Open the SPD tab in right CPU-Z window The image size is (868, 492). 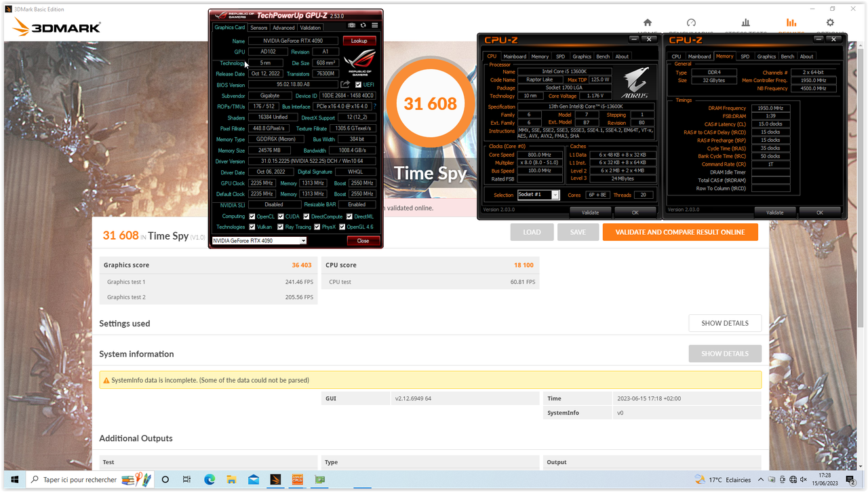(x=745, y=56)
